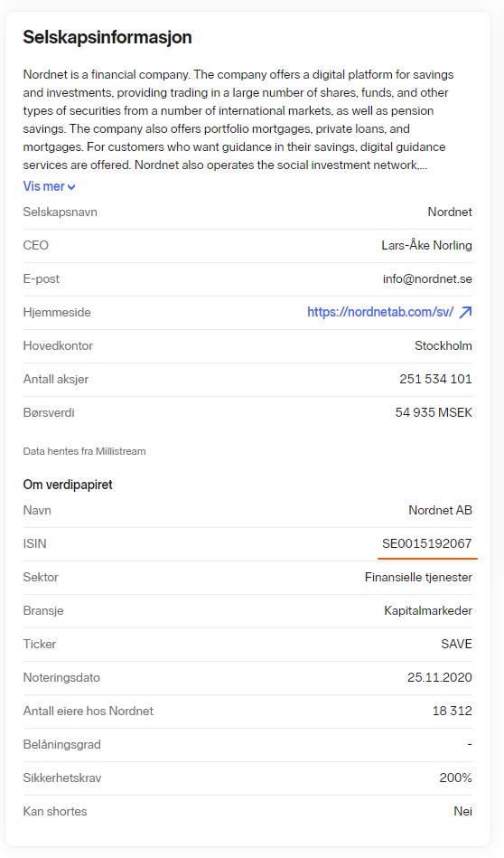Click the sector value Finansielle tjenester
Viewport: 504px width, 858px height.
(419, 577)
